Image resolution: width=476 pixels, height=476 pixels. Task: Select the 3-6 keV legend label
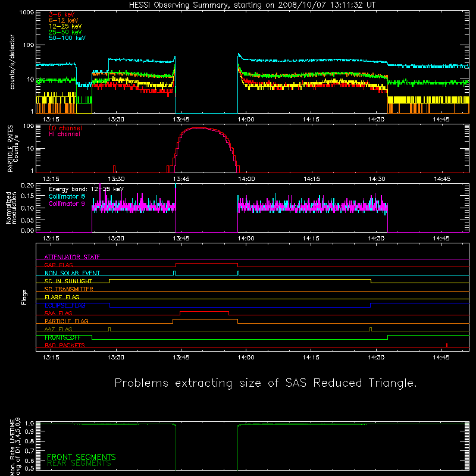(x=62, y=14)
